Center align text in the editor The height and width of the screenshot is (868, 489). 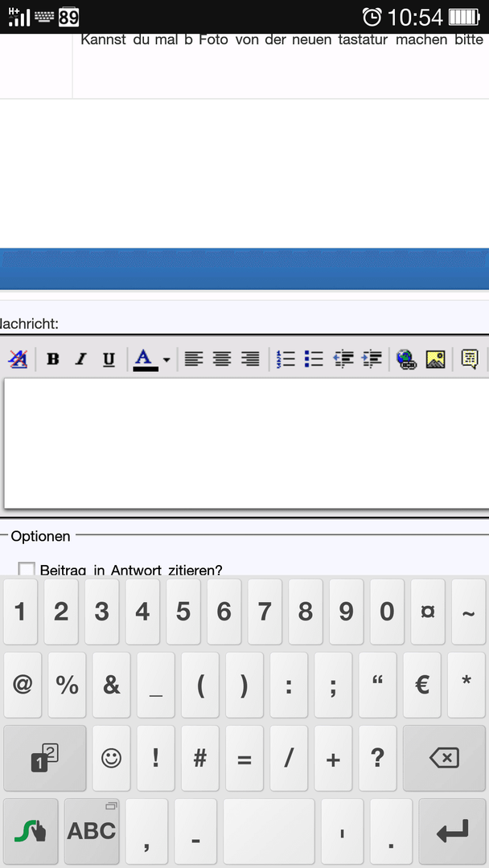point(222,359)
